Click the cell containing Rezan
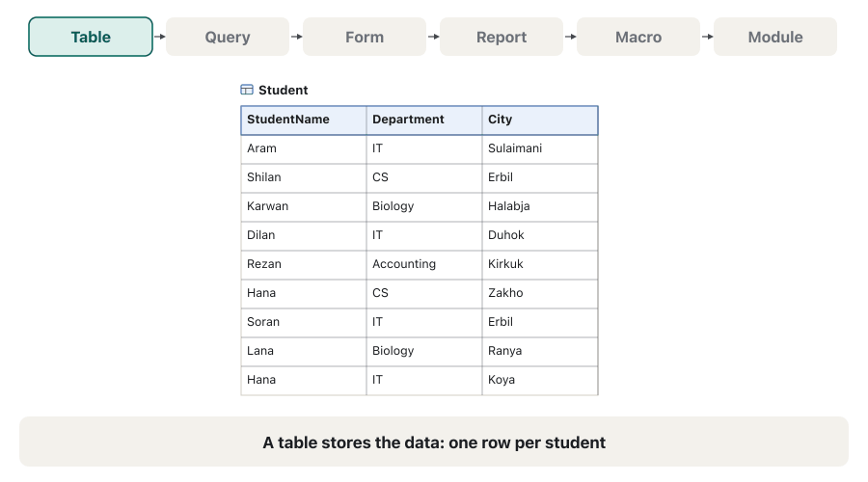Image resolution: width=868 pixels, height=482 pixels. point(304,264)
